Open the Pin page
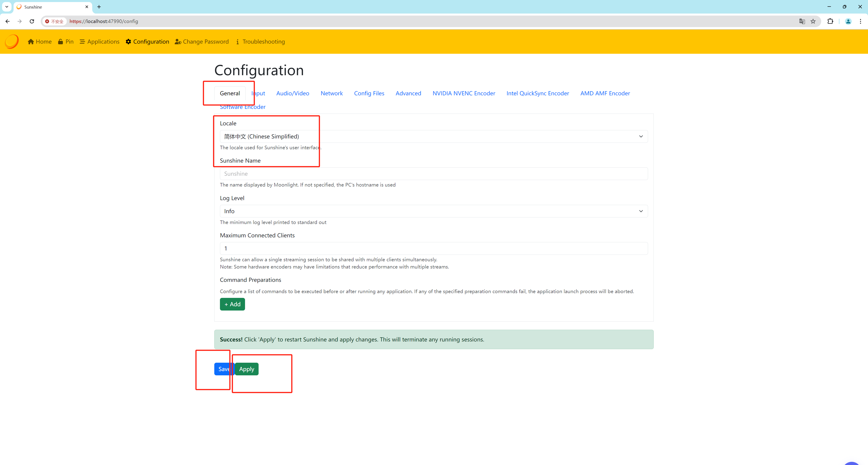This screenshot has height=465, width=868. [66, 41]
